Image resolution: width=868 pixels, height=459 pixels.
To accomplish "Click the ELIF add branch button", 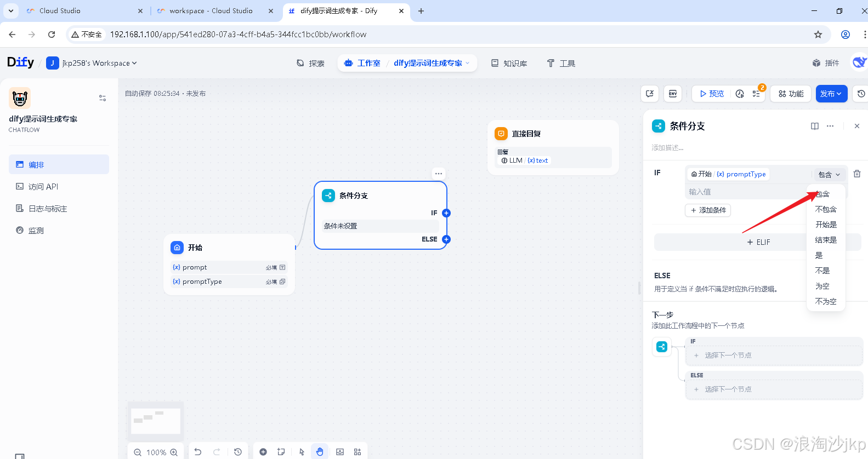I will pos(758,242).
